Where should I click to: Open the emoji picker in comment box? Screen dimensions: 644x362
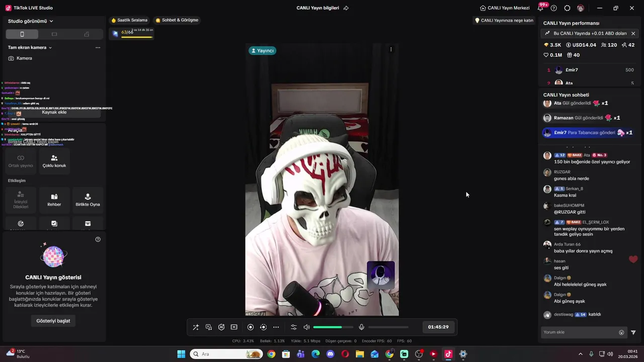pyautogui.click(x=621, y=332)
